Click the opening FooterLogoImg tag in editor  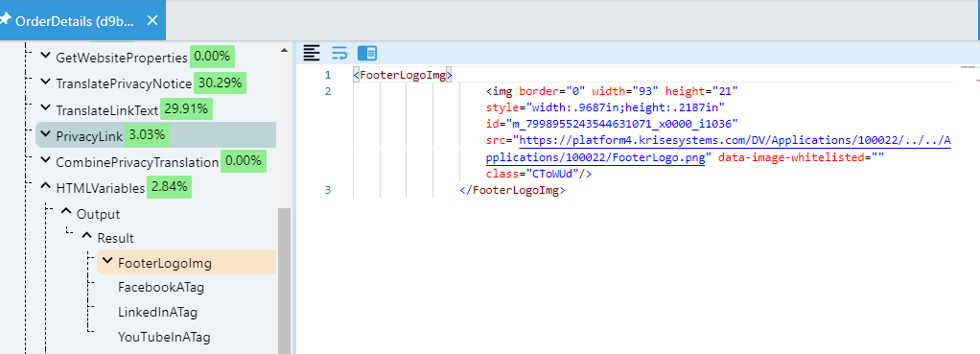(403, 75)
